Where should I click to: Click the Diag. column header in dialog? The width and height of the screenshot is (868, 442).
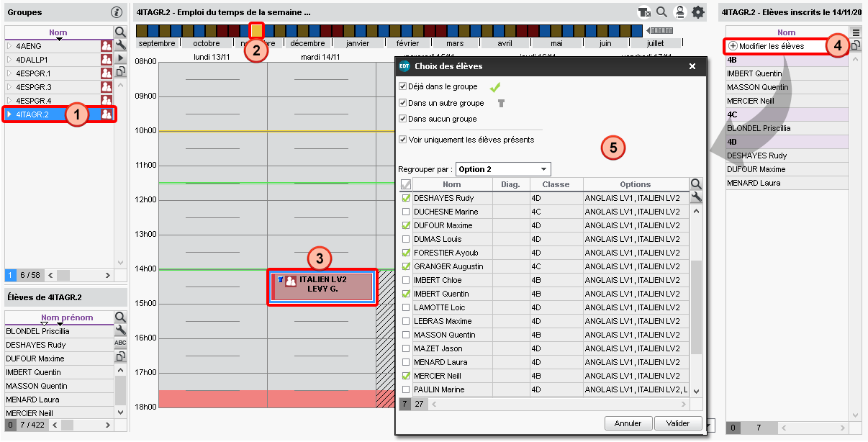pos(510,184)
